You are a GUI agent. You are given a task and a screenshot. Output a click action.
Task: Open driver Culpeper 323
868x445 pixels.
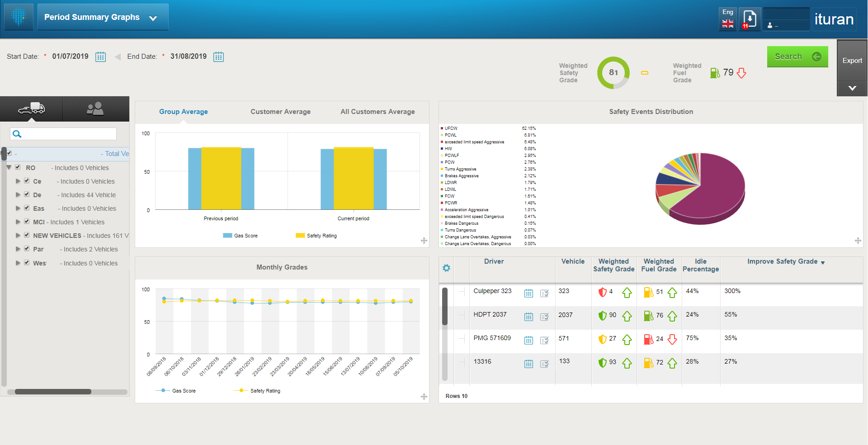click(492, 291)
